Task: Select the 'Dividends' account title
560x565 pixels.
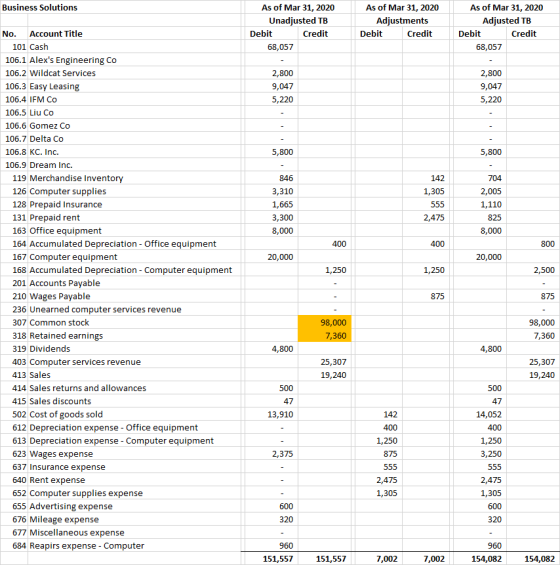Action: (x=50, y=349)
